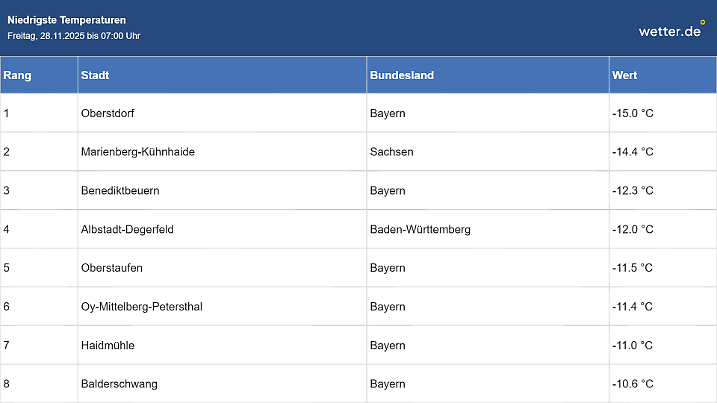Click the Wert column header

(x=626, y=76)
